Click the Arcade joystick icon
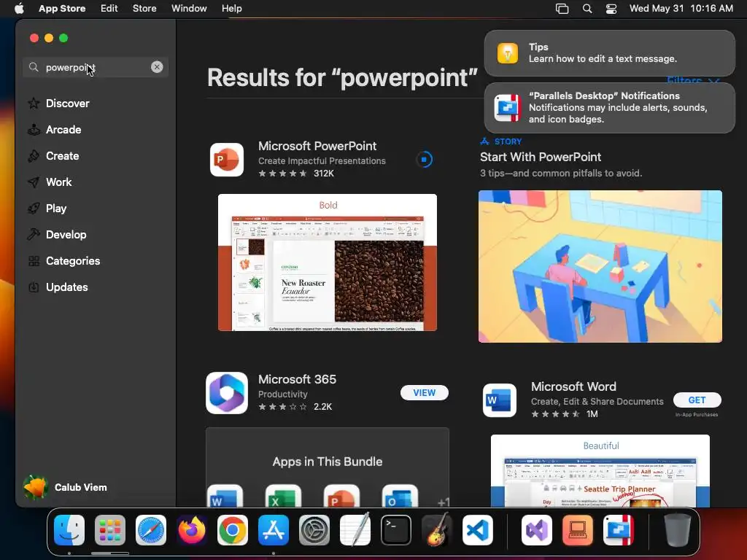This screenshot has width=747, height=560. (34, 130)
